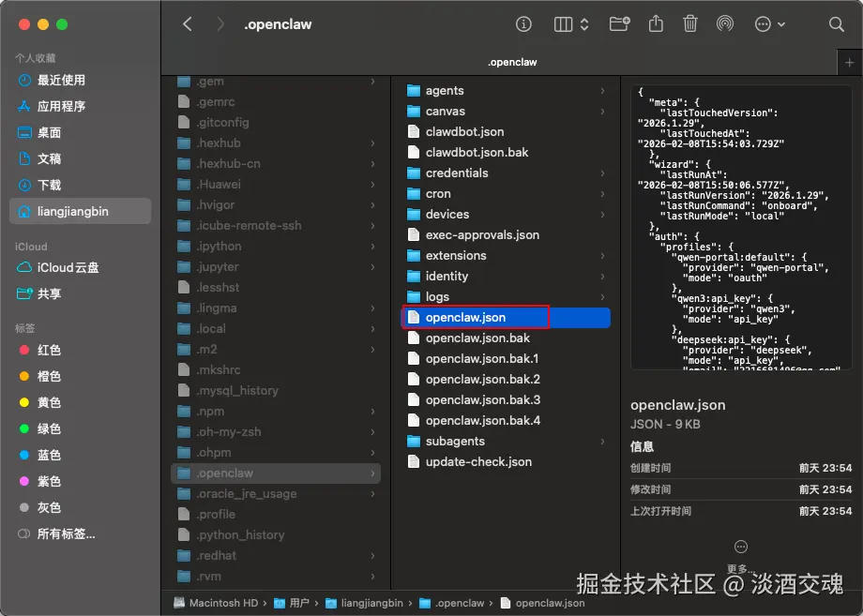
Task: Add a new tab with plus button
Action: (849, 63)
